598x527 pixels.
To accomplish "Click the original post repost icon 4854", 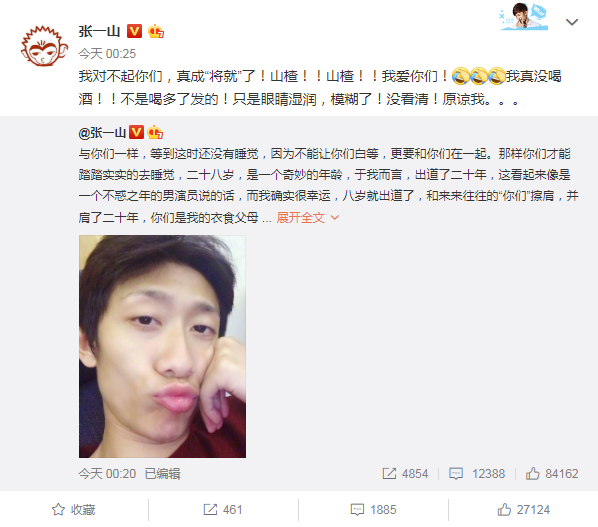I will (x=405, y=474).
